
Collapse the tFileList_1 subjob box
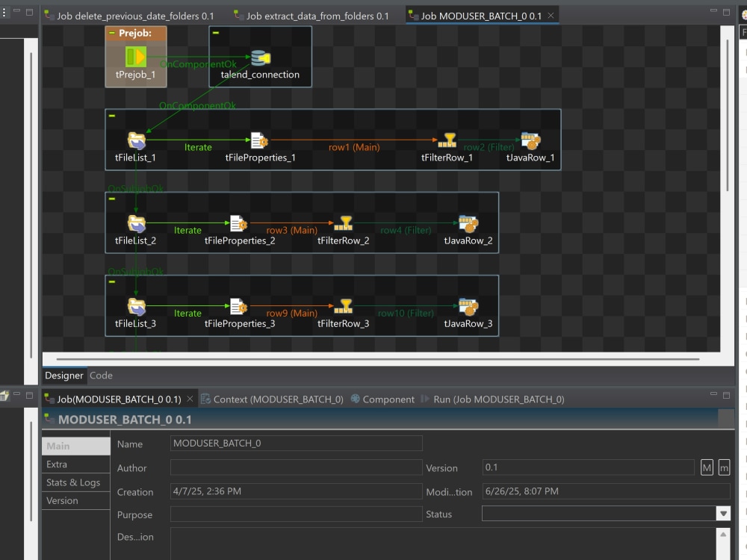click(112, 116)
